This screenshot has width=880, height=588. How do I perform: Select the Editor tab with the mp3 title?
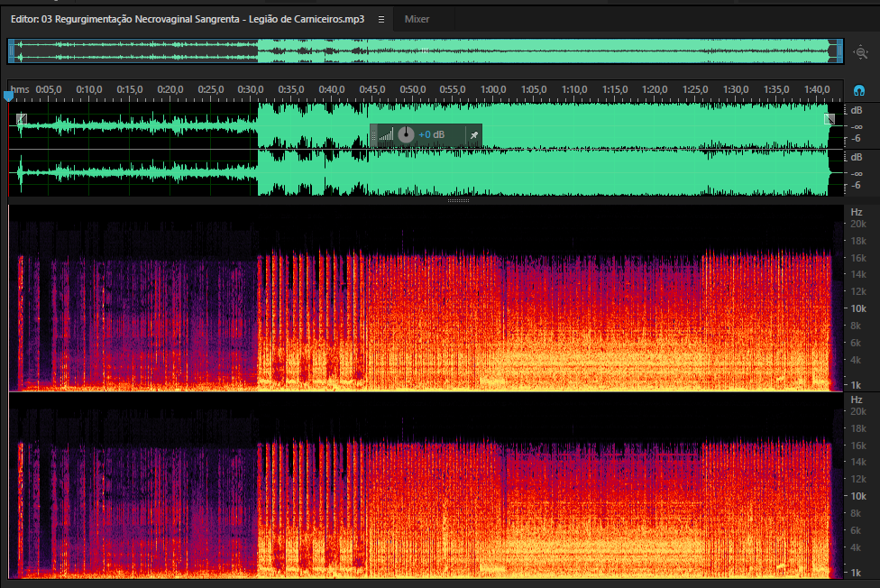click(x=188, y=19)
